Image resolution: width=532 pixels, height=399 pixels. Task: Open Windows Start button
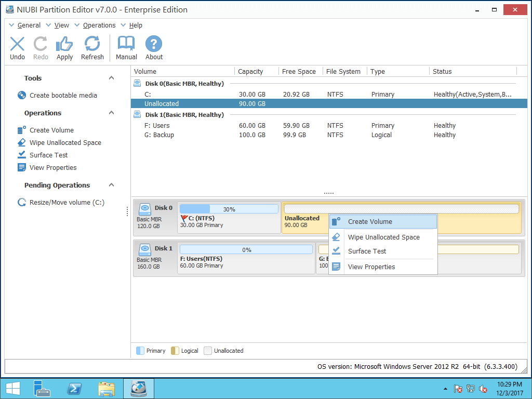(x=13, y=389)
